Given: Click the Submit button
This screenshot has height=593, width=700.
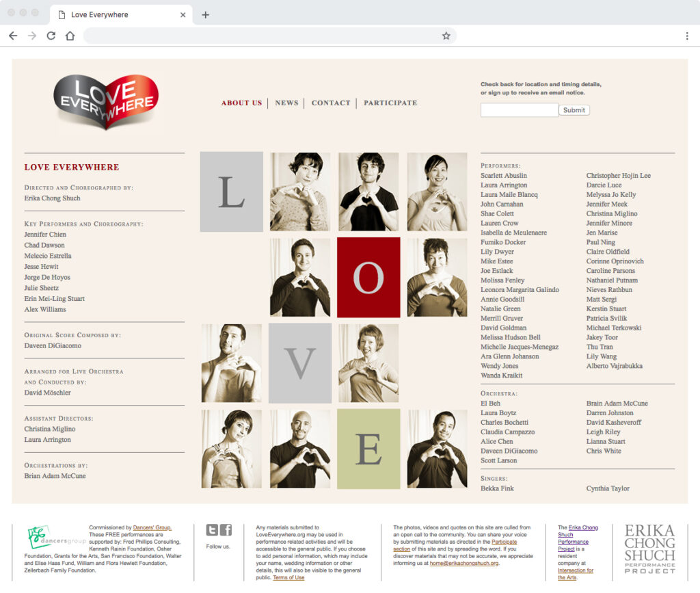Looking at the screenshot, I should (574, 110).
